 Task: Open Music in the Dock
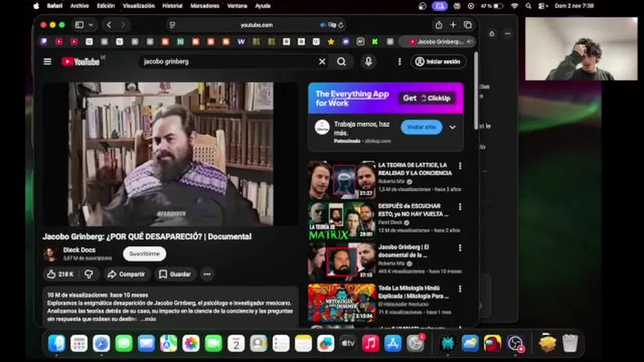point(370,343)
